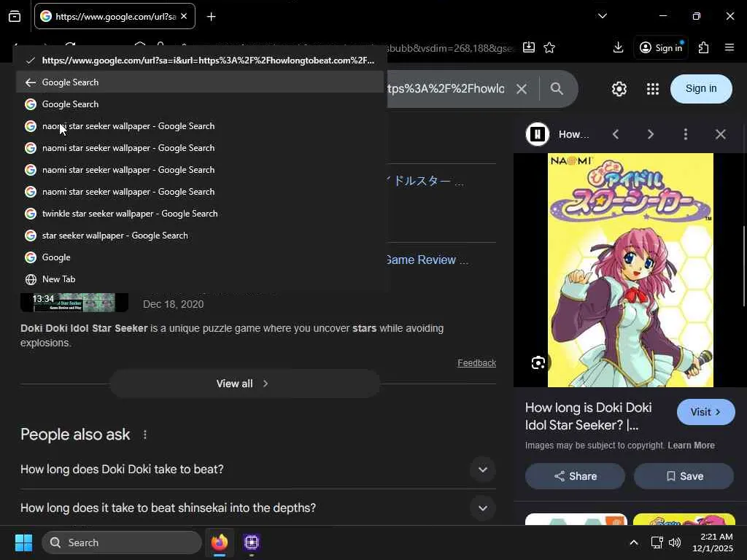747x560 pixels.
Task: Click the blue Google Sign in button
Action: [701, 88]
